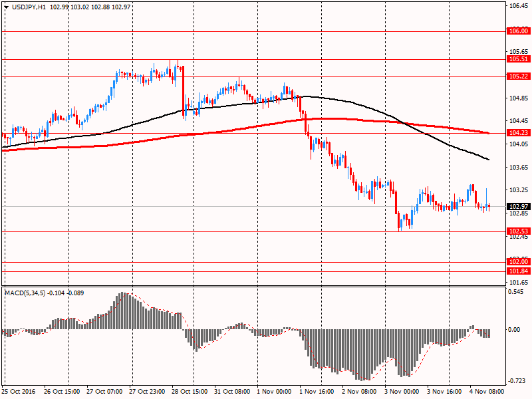Click the 103.25 price scale value
The width and height of the screenshot is (532, 399).
click(x=519, y=190)
